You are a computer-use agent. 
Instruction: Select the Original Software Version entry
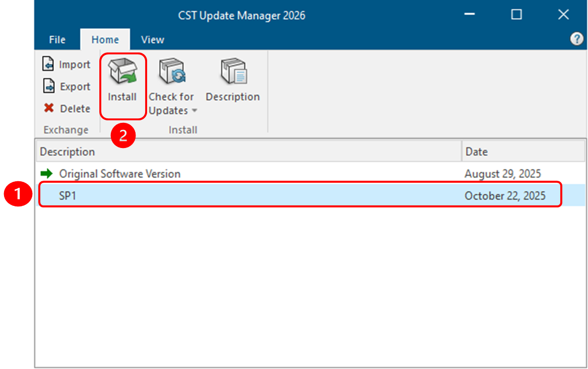[x=120, y=174]
